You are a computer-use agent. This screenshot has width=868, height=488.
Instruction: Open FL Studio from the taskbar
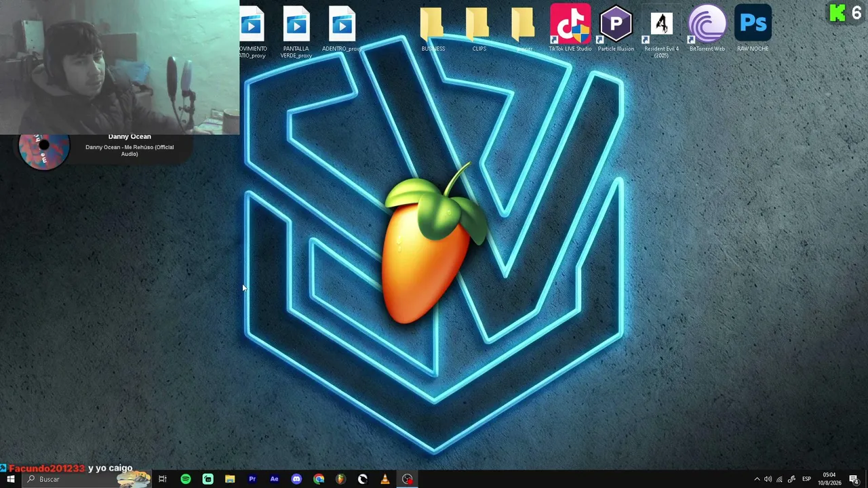pos(340,479)
